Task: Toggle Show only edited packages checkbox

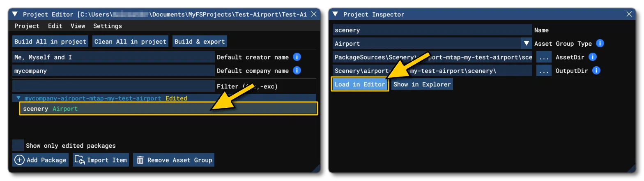Action: click(x=18, y=145)
